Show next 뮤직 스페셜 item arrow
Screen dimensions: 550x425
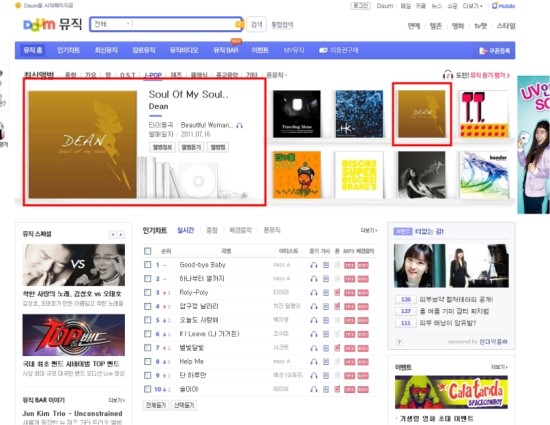pyautogui.click(x=121, y=234)
